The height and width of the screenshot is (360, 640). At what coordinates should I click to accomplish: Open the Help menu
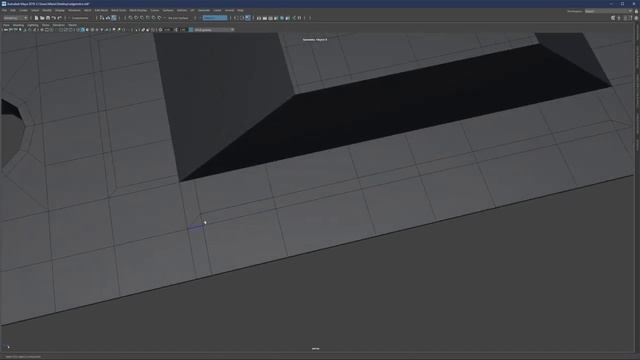tap(240, 10)
